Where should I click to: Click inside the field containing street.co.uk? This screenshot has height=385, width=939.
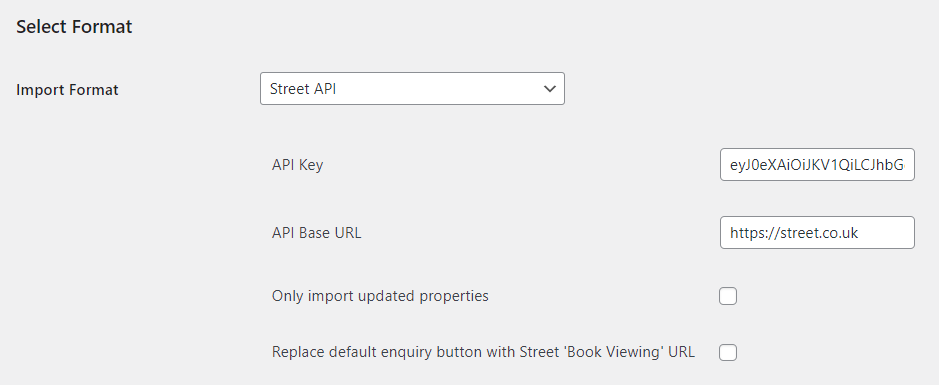click(x=817, y=232)
